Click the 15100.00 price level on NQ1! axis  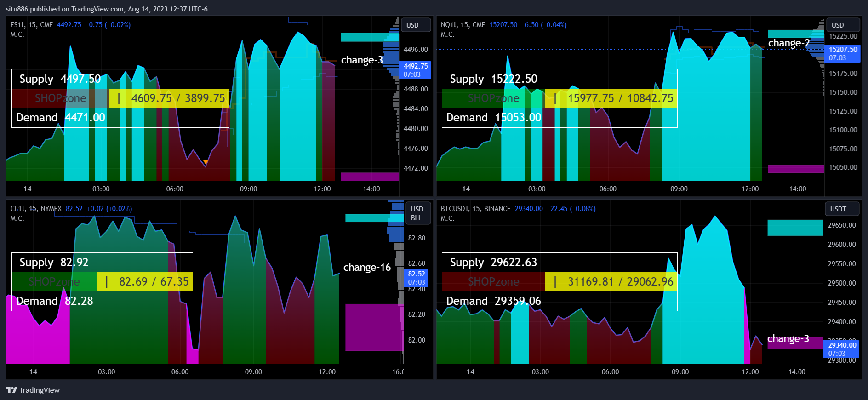coord(843,130)
